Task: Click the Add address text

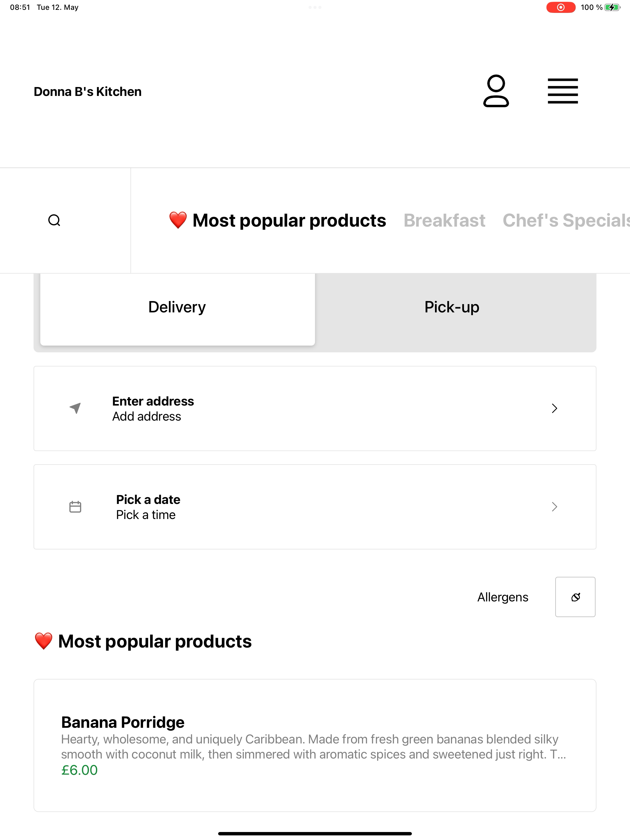Action: tap(147, 416)
